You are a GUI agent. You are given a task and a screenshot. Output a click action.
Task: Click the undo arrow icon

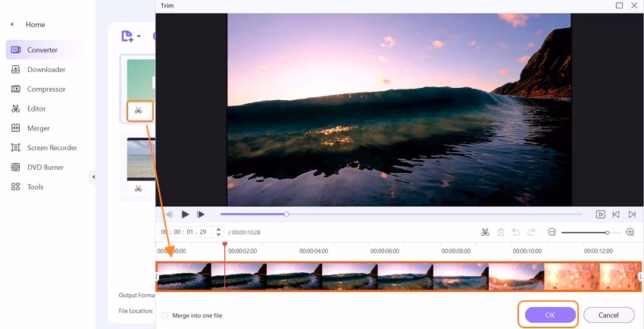click(516, 232)
